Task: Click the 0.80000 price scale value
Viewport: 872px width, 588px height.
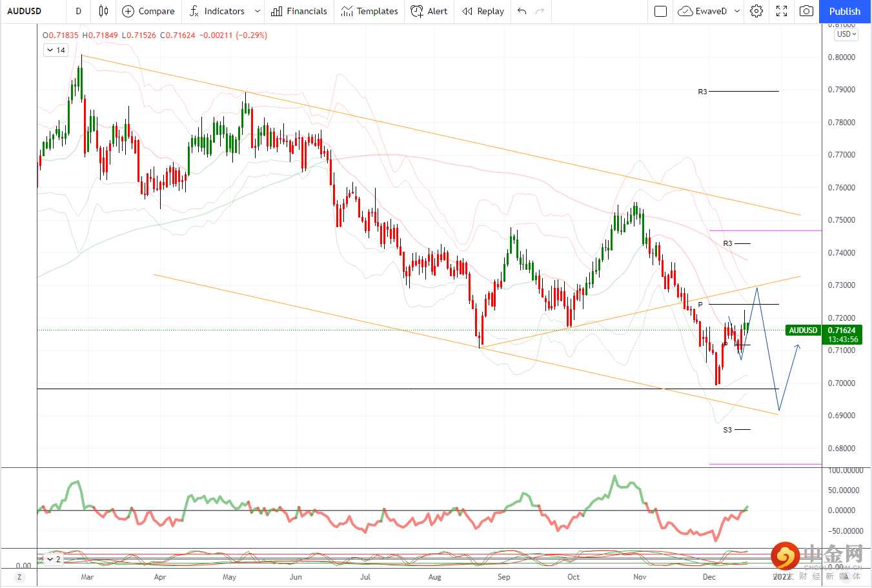Action: tap(842, 57)
